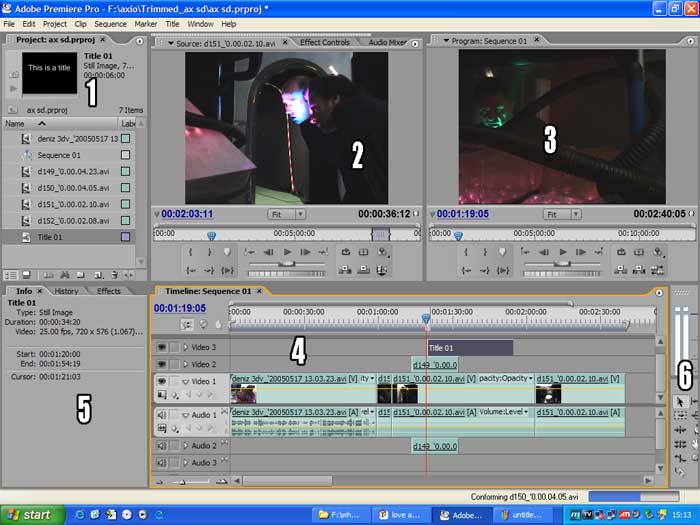This screenshot has width=700, height=525.
Task: Expand the Video 3 track
Action: pyautogui.click(x=186, y=347)
